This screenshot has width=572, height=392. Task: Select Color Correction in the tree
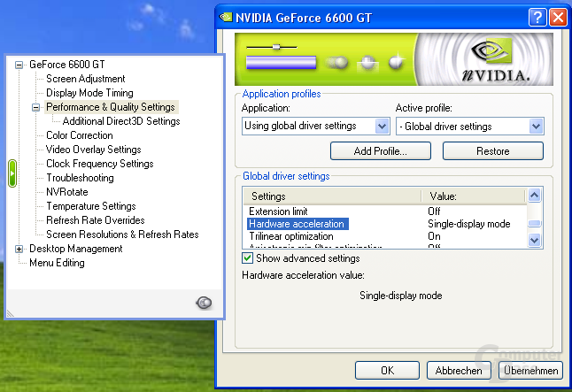(79, 135)
